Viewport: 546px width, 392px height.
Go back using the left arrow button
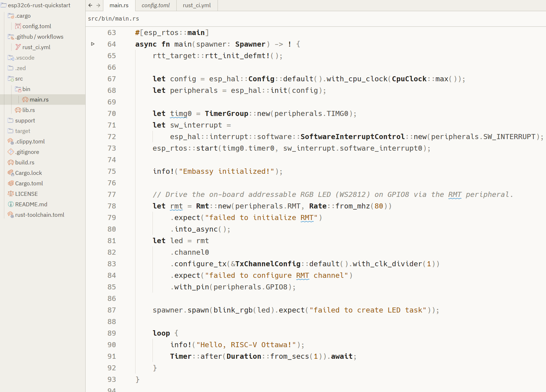click(90, 5)
